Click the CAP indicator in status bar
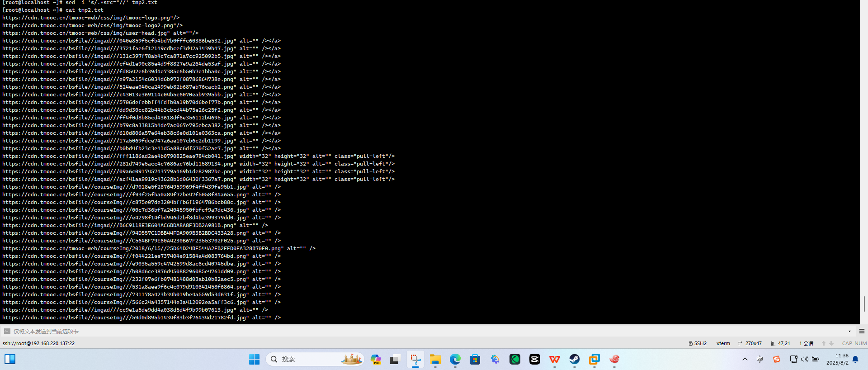868x370 pixels. click(847, 343)
